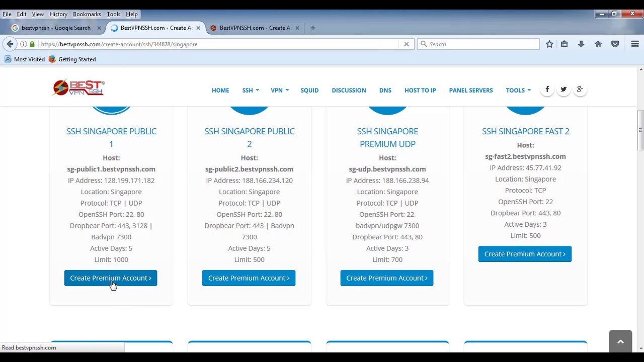Create Premium Account for Singapore Fast 2
This screenshot has width=644, height=362.
coord(525,254)
